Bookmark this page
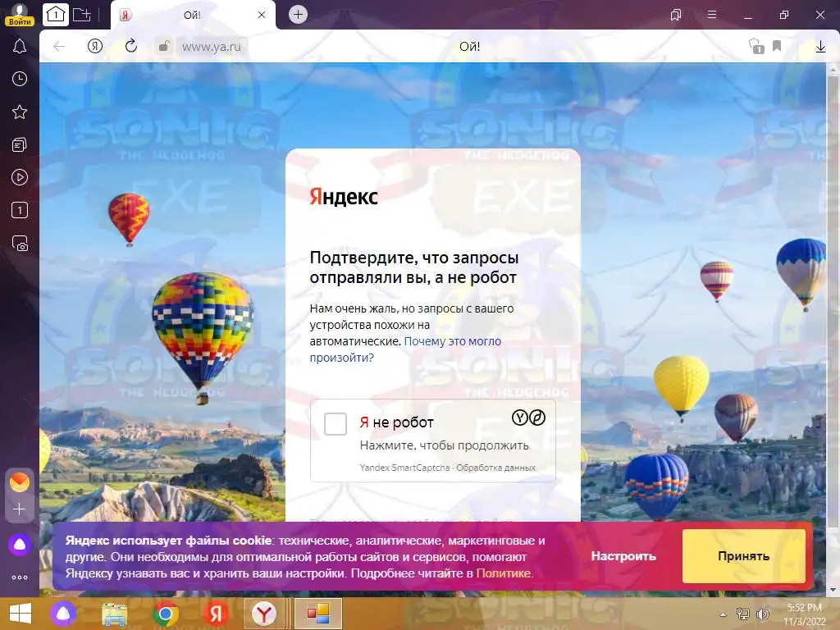This screenshot has width=840, height=630. pos(777,46)
